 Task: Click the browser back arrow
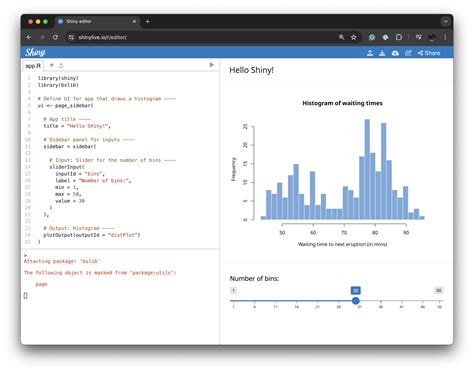pos(29,37)
